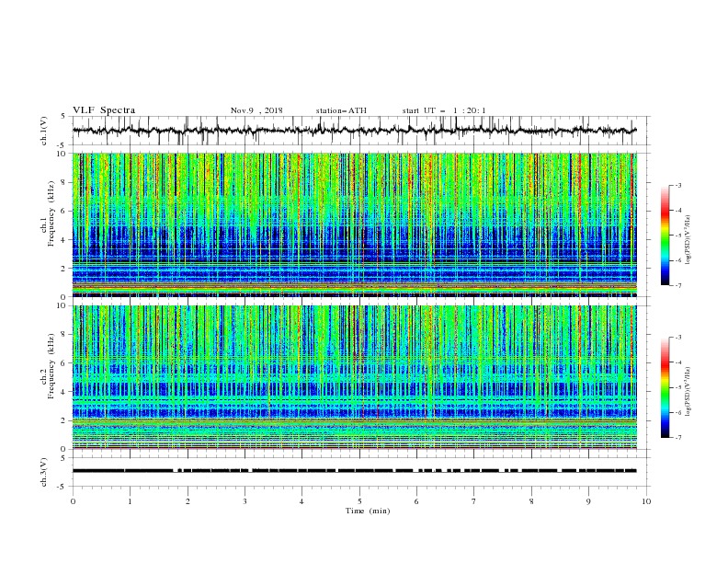The image size is (728, 563).
Task: Click the "VLF Spectra" title text
Action: (104, 110)
